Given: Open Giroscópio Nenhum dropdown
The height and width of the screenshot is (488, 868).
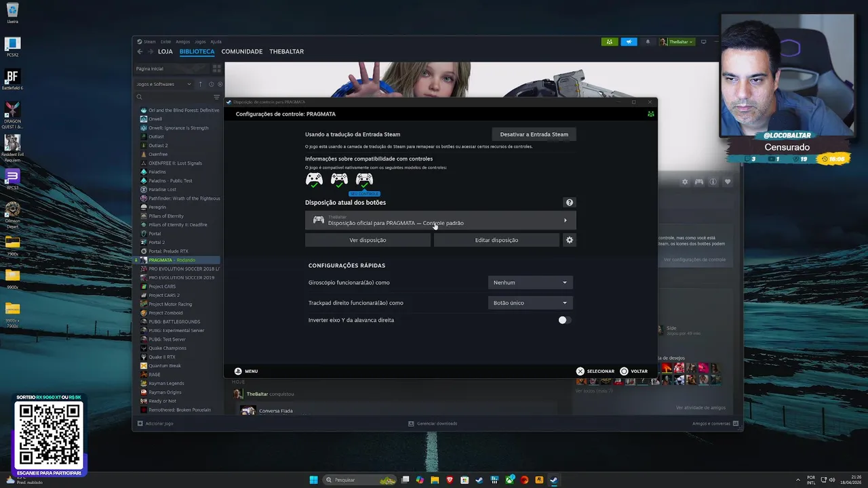Looking at the screenshot, I should (530, 283).
